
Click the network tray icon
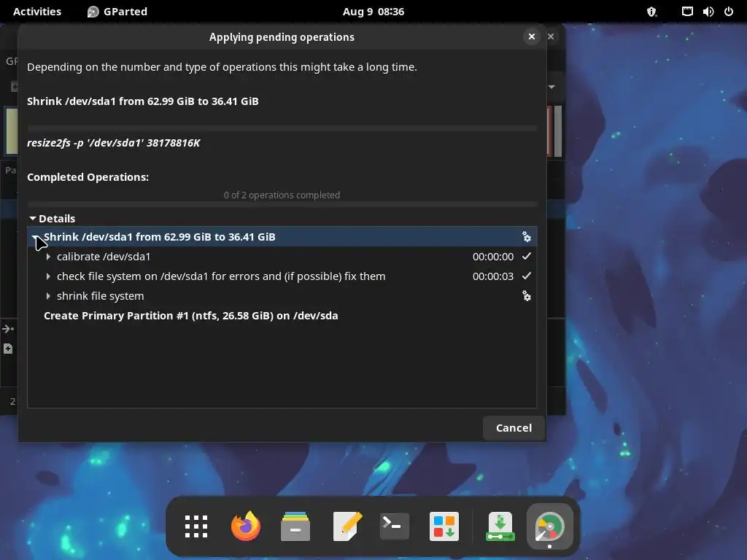point(687,12)
